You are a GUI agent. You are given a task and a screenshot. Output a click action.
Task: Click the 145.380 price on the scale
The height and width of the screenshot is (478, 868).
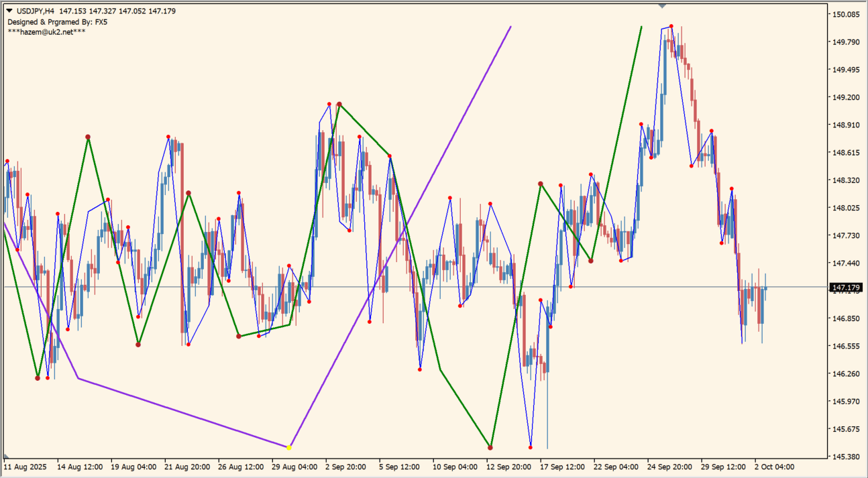coord(845,457)
